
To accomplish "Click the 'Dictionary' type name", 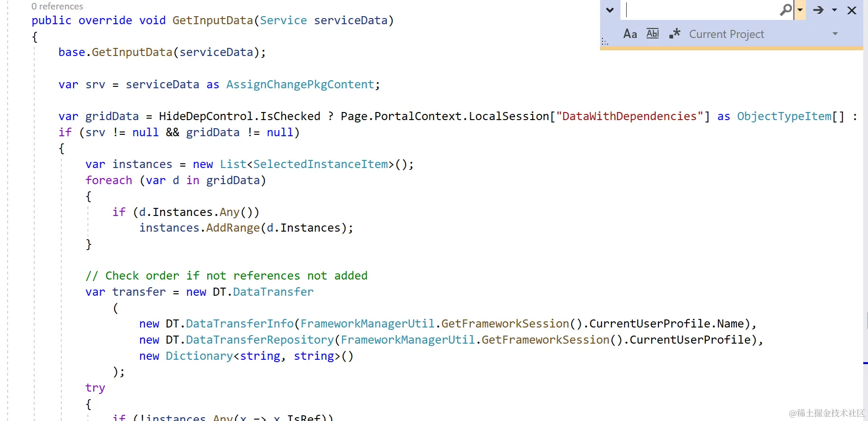I will (200, 356).
